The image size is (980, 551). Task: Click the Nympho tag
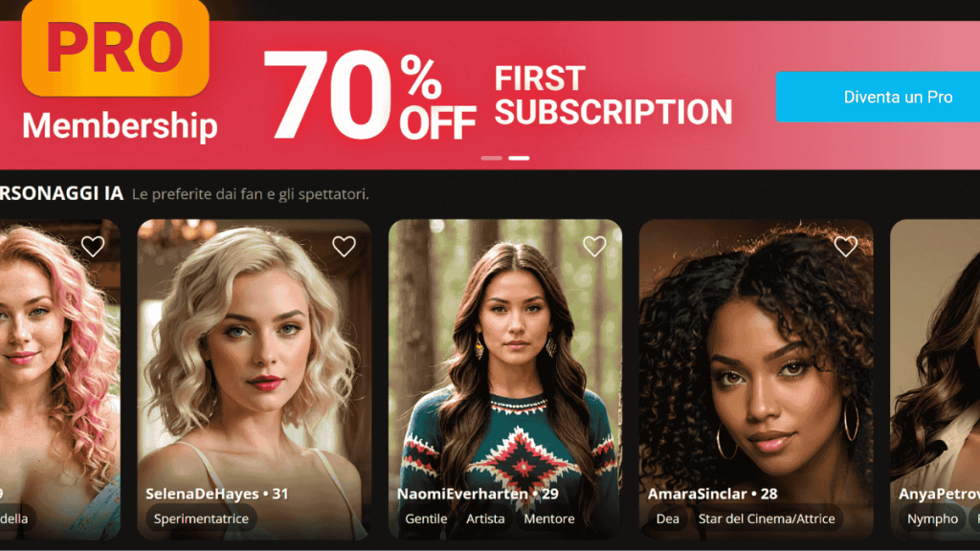point(932,518)
